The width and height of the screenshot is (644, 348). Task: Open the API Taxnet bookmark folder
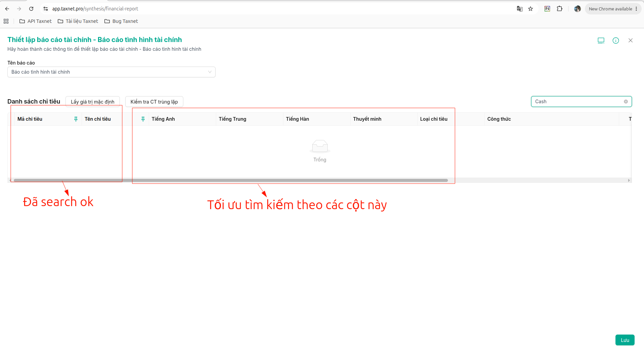coord(36,21)
